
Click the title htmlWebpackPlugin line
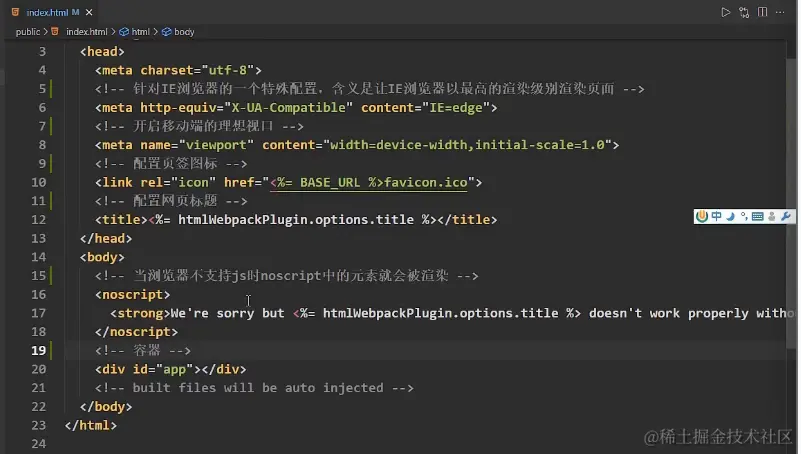pyautogui.click(x=296, y=220)
